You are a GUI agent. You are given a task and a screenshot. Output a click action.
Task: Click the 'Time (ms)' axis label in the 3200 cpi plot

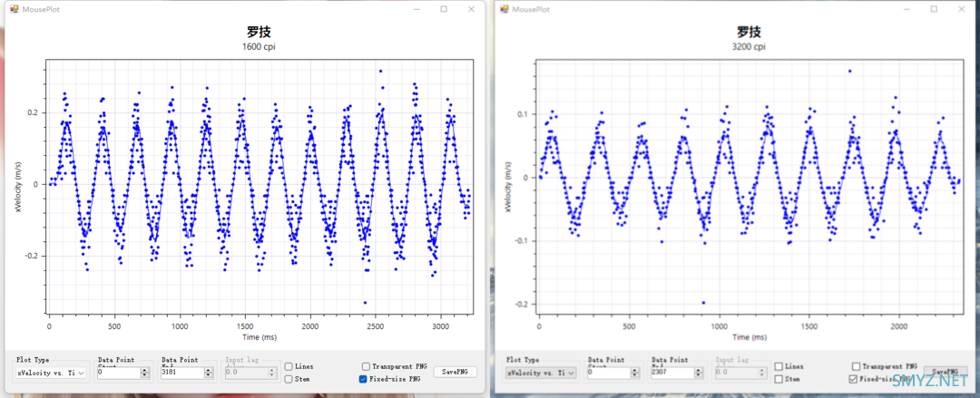[750, 336]
